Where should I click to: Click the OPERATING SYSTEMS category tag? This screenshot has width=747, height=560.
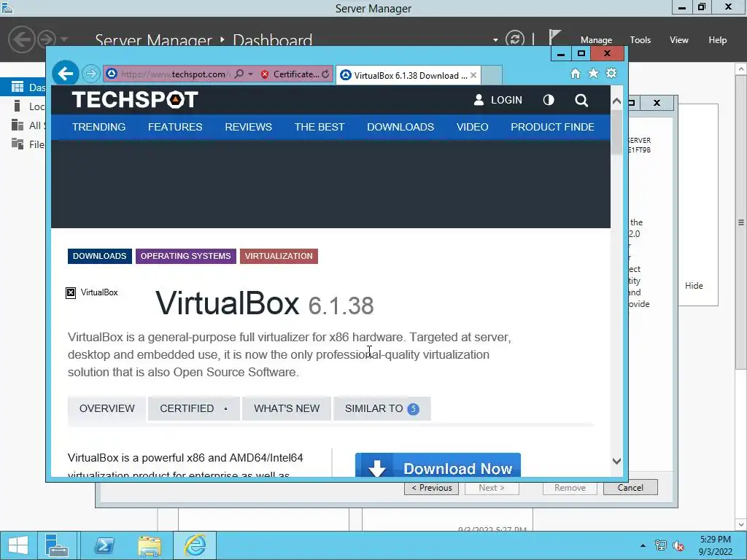pos(185,256)
